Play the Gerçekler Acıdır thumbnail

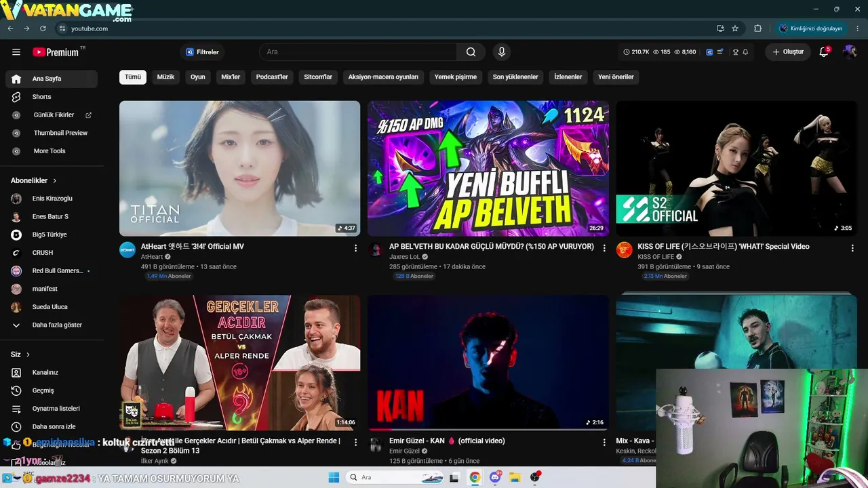[240, 363]
